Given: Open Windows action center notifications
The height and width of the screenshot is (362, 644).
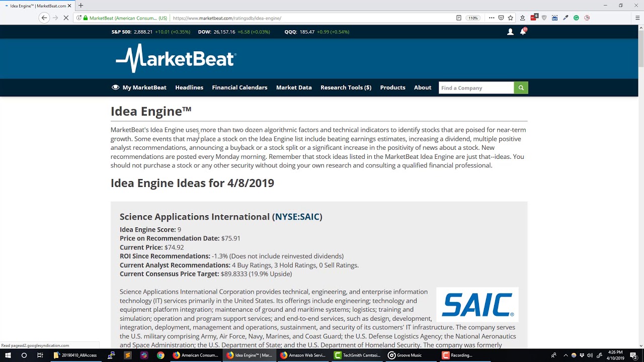Looking at the screenshot, I should pyautogui.click(x=633, y=355).
